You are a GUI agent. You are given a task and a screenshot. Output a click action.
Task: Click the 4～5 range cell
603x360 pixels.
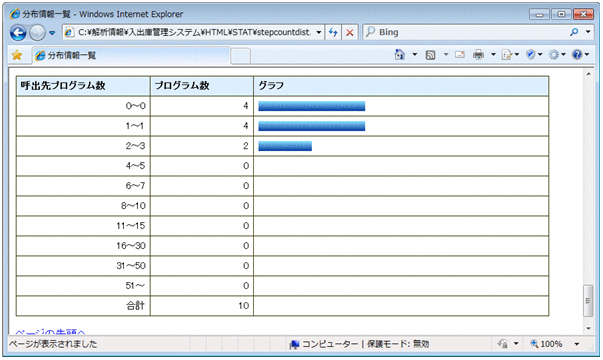click(x=83, y=166)
